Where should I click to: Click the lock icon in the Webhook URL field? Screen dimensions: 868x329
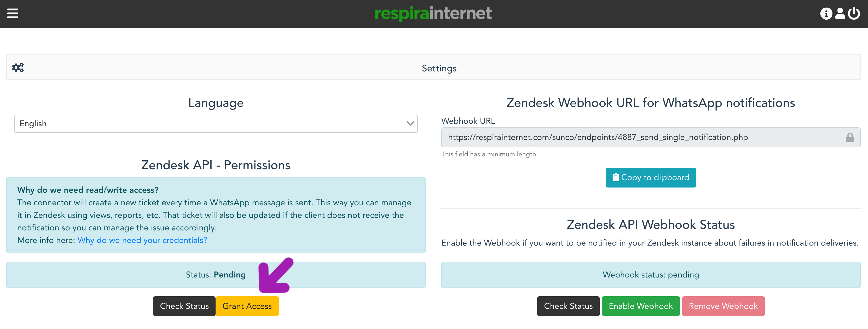pos(850,137)
